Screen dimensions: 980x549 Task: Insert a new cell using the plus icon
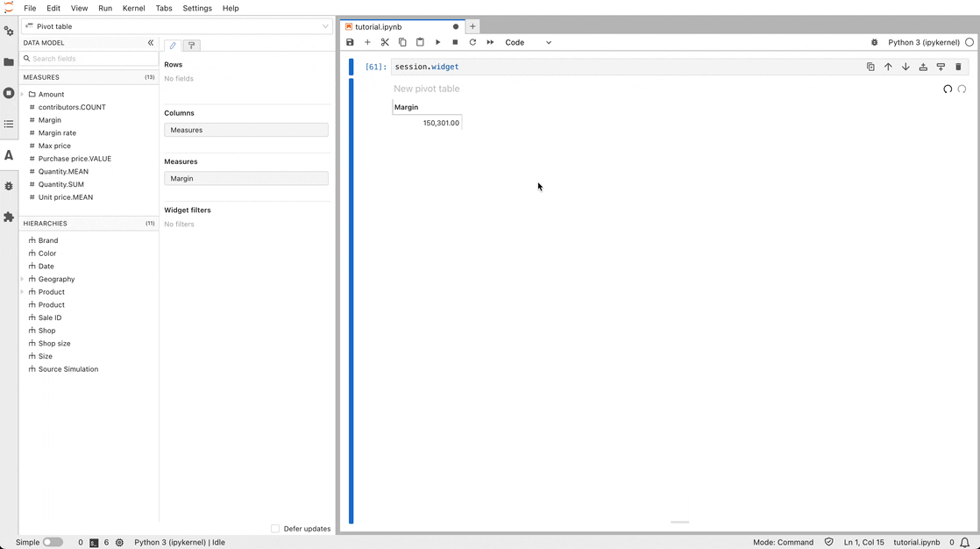367,42
